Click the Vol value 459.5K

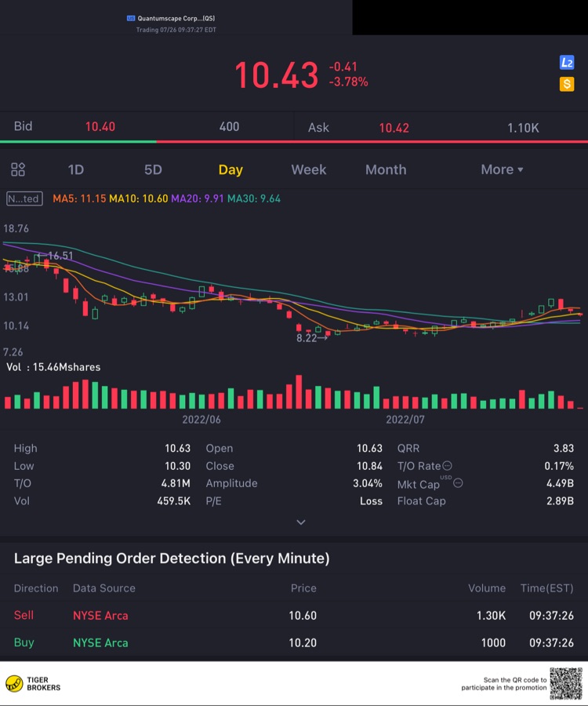point(173,501)
